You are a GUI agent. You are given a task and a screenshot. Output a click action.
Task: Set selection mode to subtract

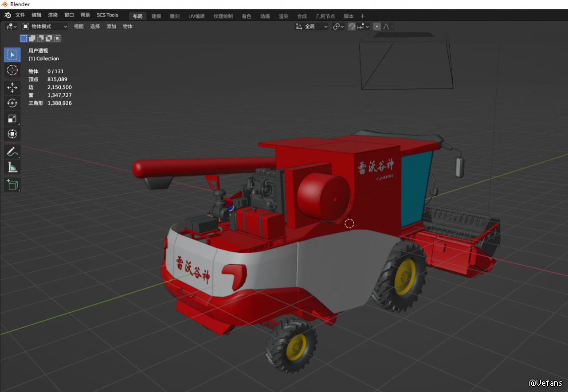(40, 39)
